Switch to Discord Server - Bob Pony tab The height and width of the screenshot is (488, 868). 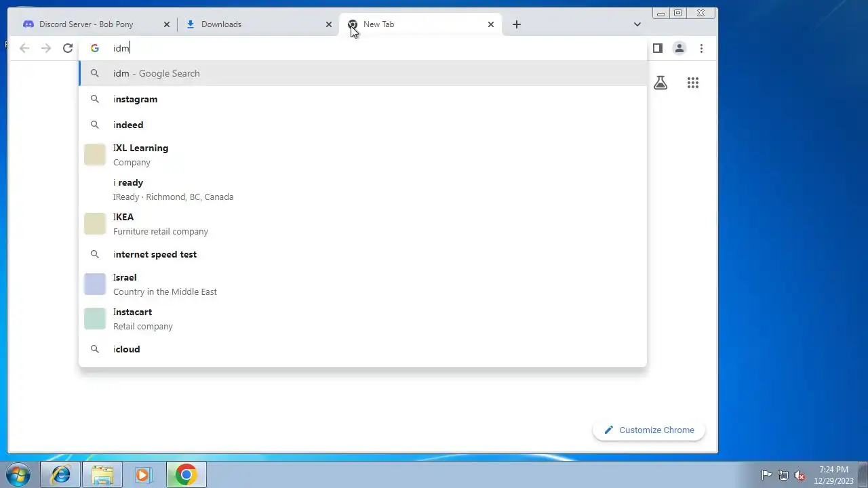95,24
